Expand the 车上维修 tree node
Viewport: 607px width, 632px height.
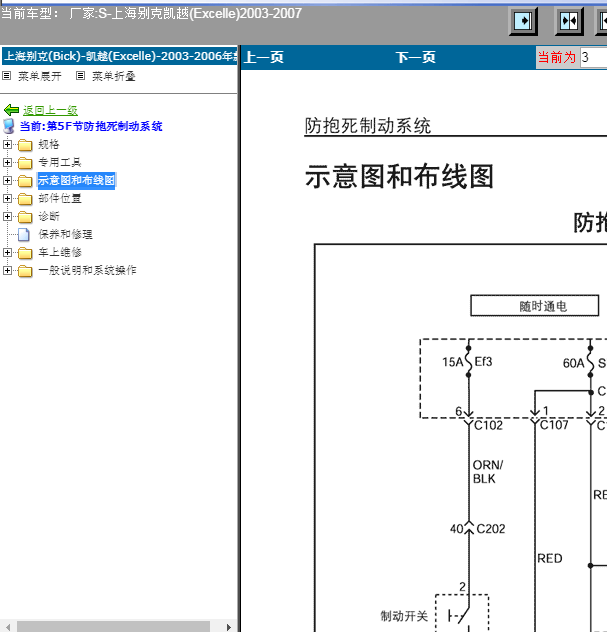8,252
